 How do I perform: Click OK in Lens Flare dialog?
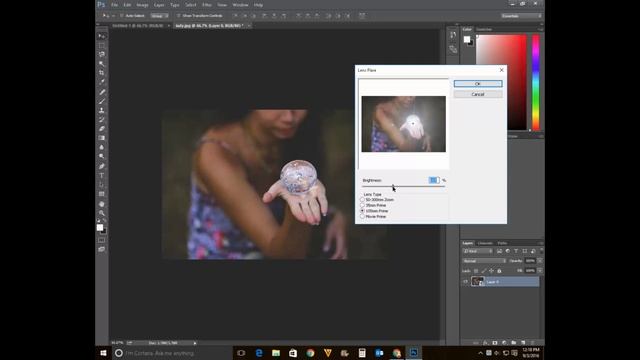click(478, 84)
